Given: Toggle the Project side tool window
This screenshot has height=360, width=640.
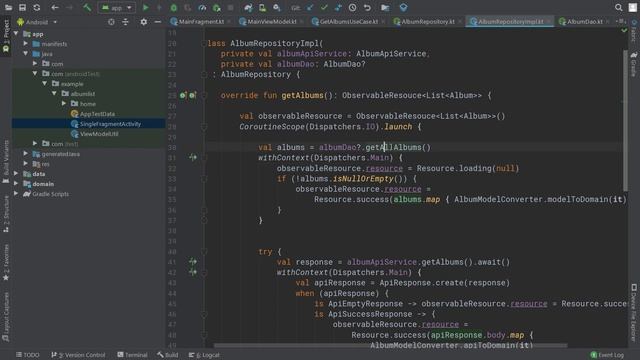Looking at the screenshot, I should coord(6,36).
